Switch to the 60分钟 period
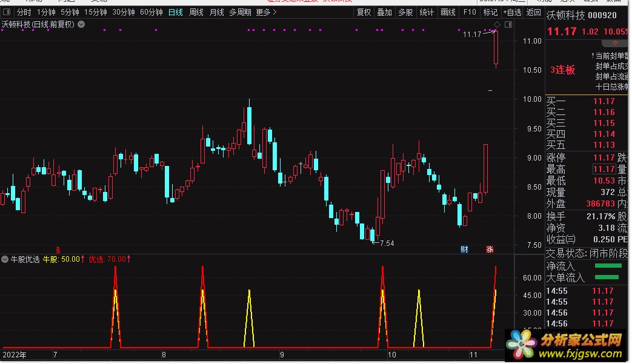 (x=151, y=12)
